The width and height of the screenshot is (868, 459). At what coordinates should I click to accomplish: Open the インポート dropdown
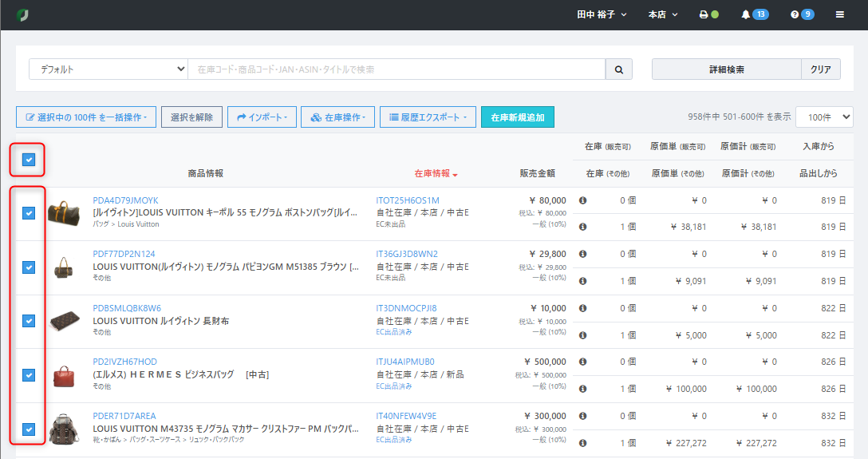point(262,117)
